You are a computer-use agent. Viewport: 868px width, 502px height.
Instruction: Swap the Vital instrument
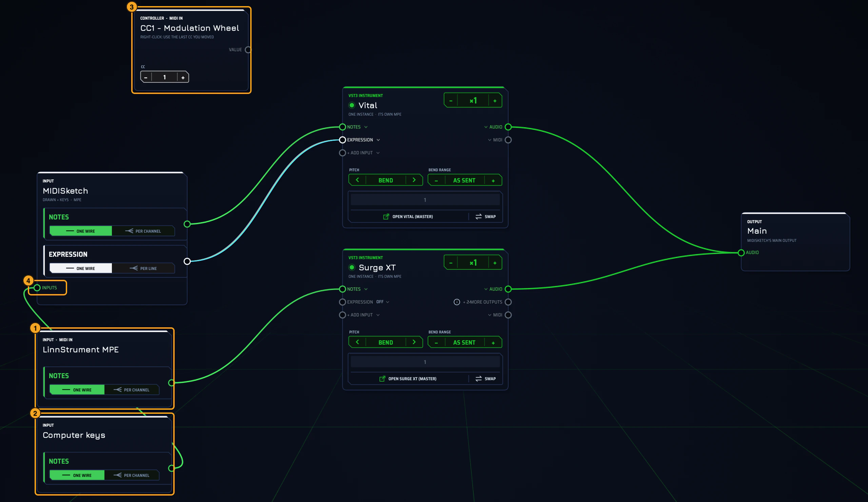pos(486,216)
